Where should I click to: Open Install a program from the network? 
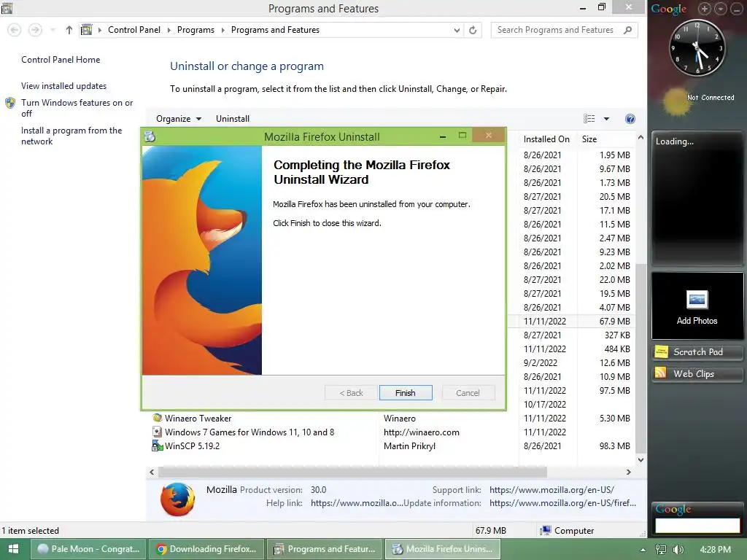tap(71, 136)
